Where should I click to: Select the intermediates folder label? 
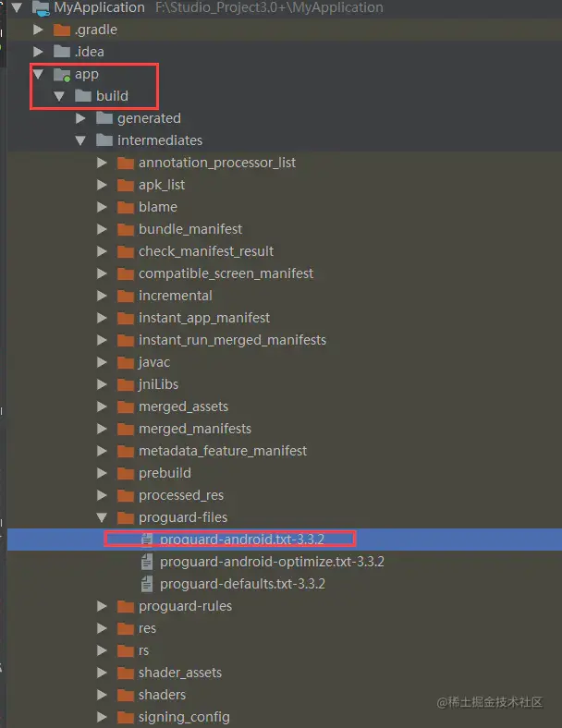[160, 140]
